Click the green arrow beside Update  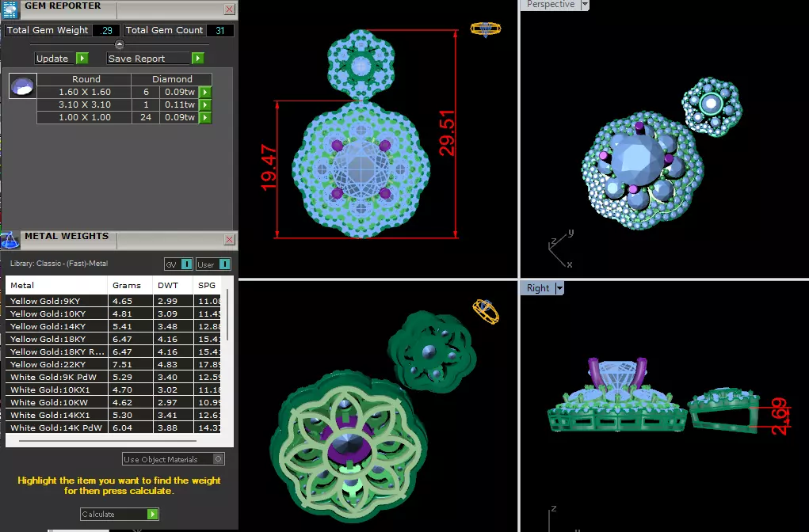[82, 59]
